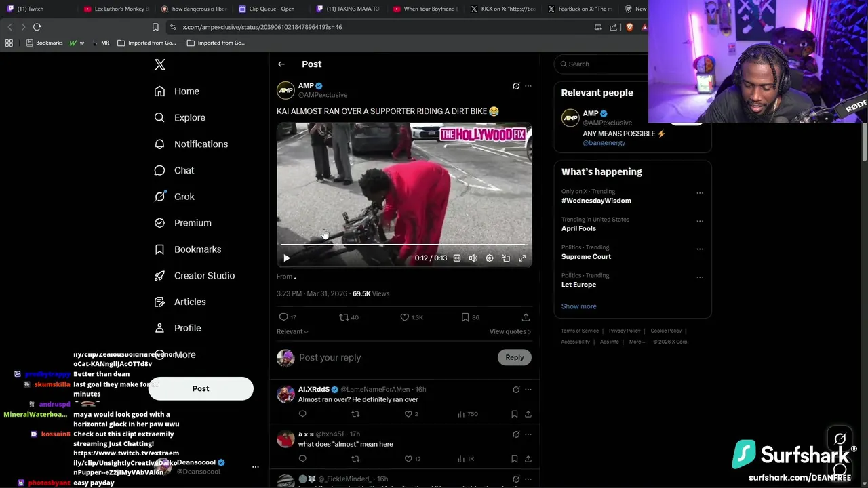Screen dimensions: 868x488
Task: Open Chat in X sidebar
Action: pos(174,170)
